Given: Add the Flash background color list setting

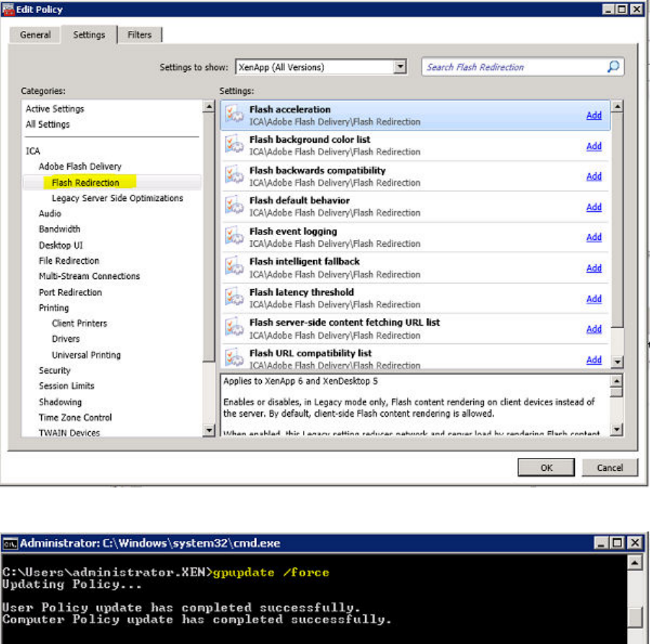Looking at the screenshot, I should click(x=594, y=146).
